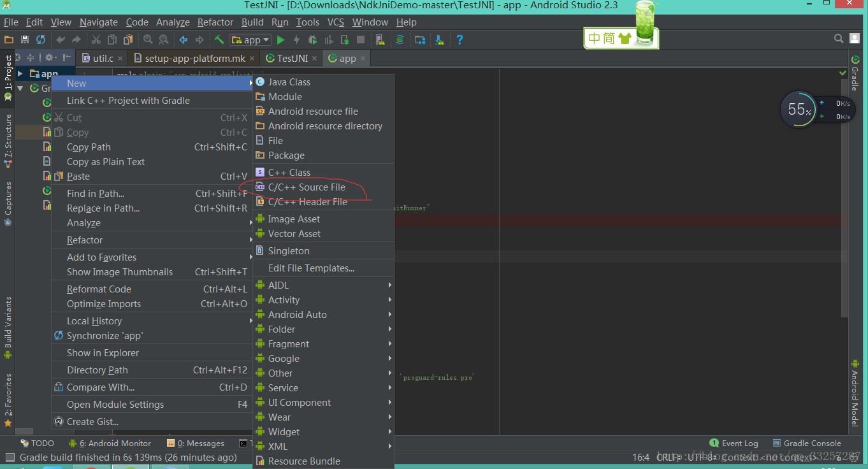
Task: Expand the Local History submenu arrow
Action: click(251, 321)
